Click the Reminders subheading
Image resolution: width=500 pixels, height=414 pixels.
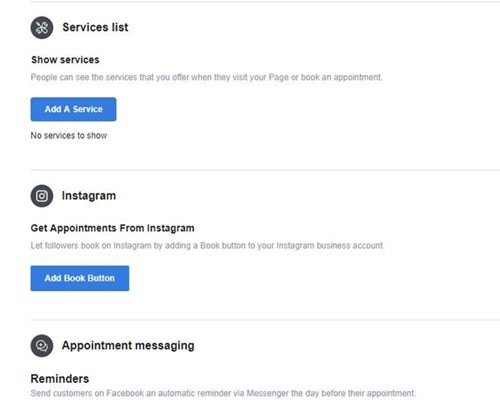(60, 379)
